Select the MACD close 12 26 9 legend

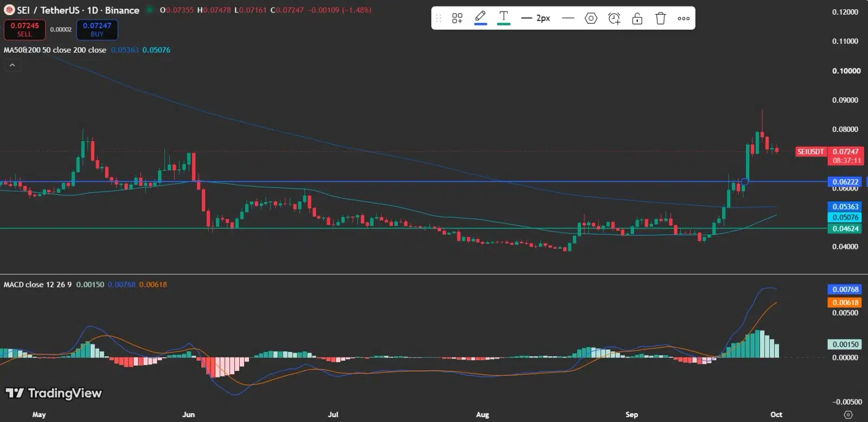point(37,285)
